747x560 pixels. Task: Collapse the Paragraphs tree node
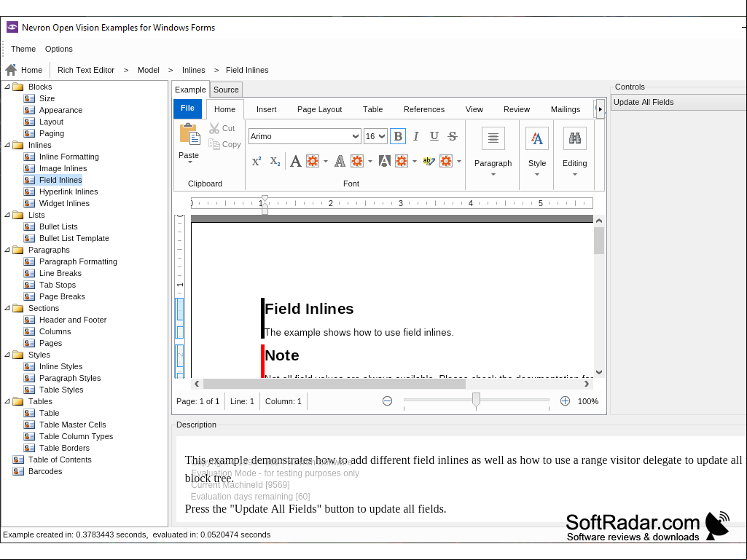click(7, 250)
